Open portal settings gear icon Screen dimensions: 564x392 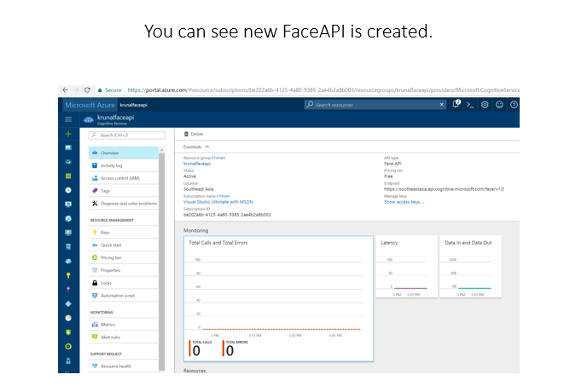click(485, 104)
